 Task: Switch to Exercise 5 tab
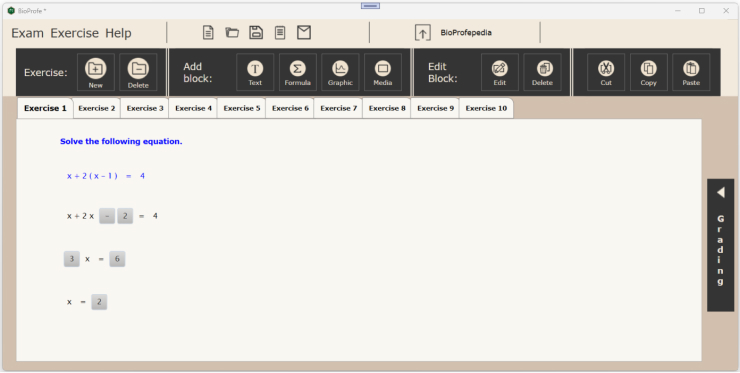pos(242,108)
